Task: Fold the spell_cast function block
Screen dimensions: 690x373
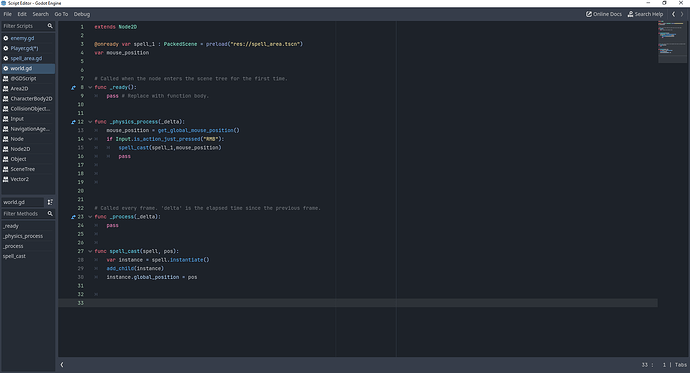Action: point(90,252)
